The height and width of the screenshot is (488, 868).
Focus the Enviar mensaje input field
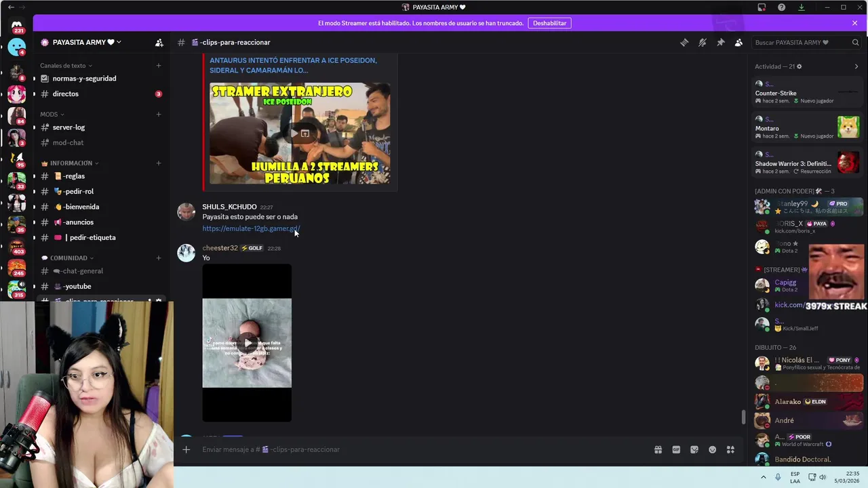coord(420,449)
